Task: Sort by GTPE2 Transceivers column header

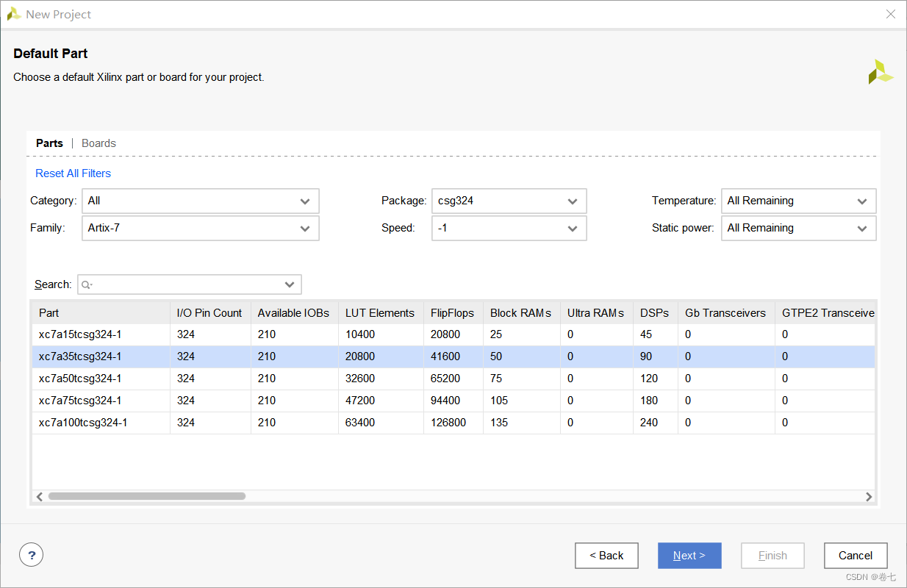Action: pyautogui.click(x=825, y=312)
